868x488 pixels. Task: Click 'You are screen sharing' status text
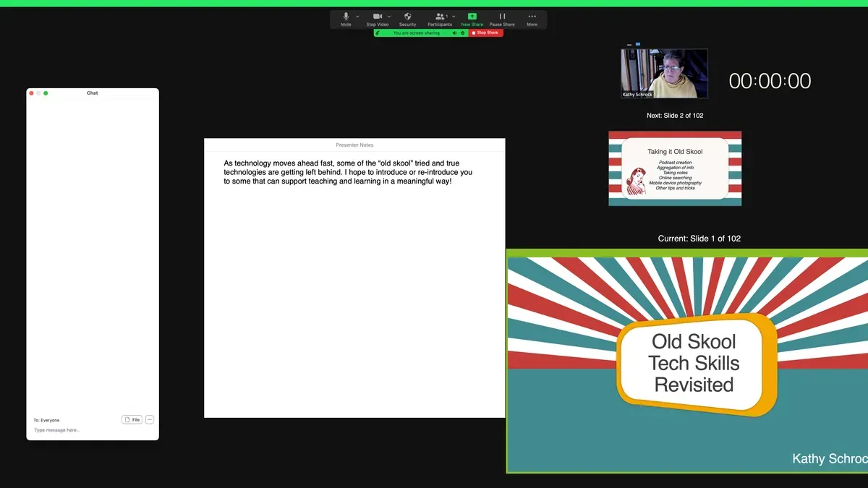pos(417,33)
